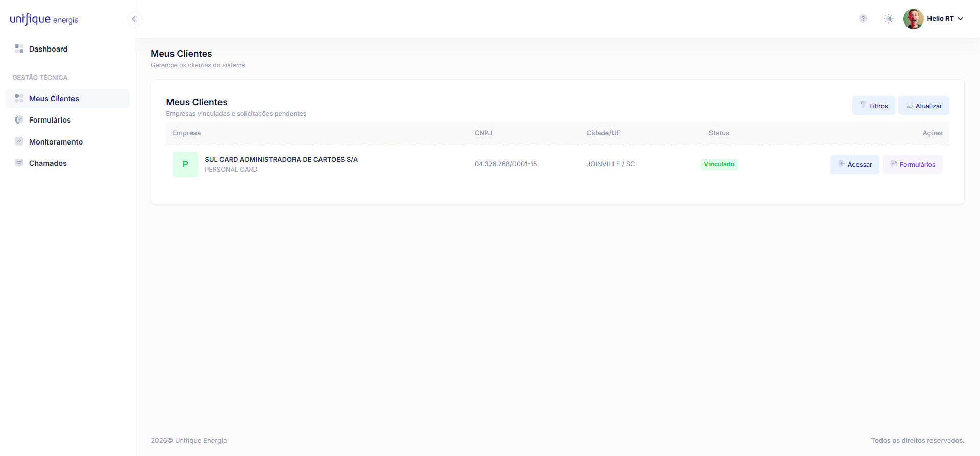Click the Monitoramento chart icon
The image size is (980, 456).
[x=19, y=141]
